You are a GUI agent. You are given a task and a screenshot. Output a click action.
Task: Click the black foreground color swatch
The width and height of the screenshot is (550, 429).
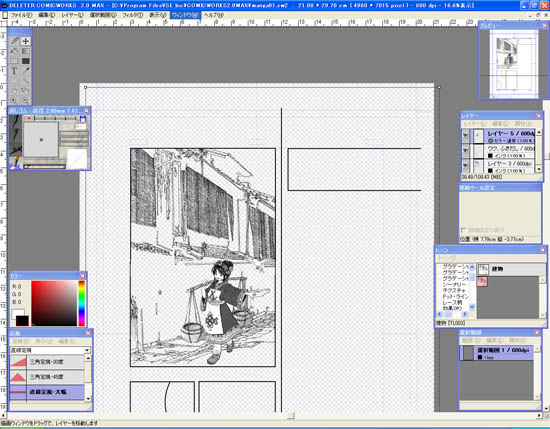(x=22, y=321)
